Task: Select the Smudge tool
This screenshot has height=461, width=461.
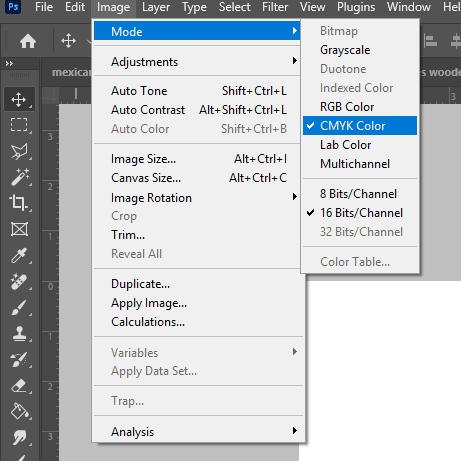Action: tap(19, 437)
